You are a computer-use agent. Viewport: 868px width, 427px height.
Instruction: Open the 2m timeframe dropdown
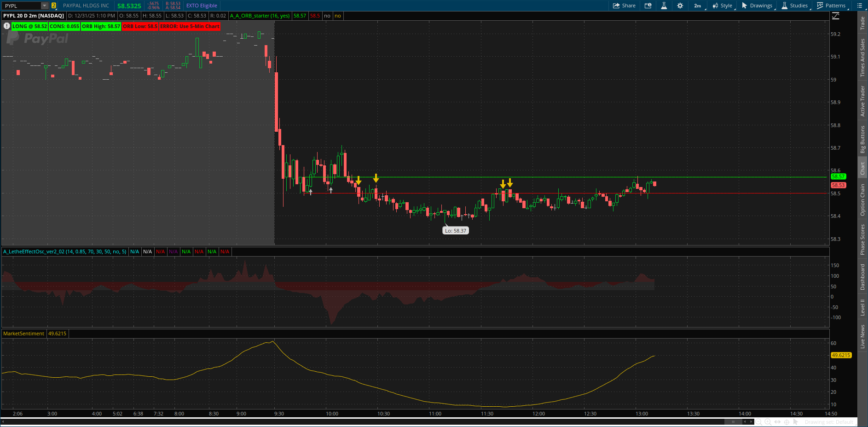[699, 6]
